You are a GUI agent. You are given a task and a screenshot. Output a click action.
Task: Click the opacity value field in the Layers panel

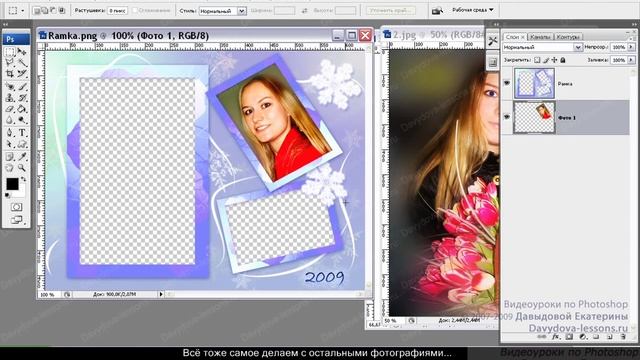619,47
